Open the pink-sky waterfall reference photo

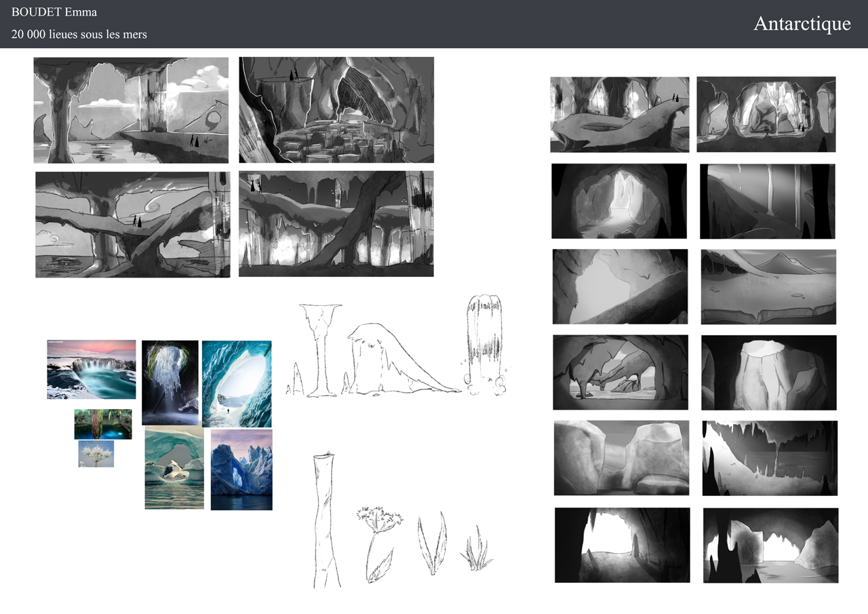coord(92,370)
